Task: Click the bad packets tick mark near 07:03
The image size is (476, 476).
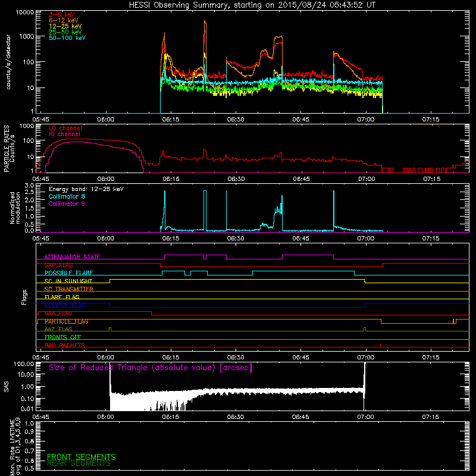Action: click(380, 345)
